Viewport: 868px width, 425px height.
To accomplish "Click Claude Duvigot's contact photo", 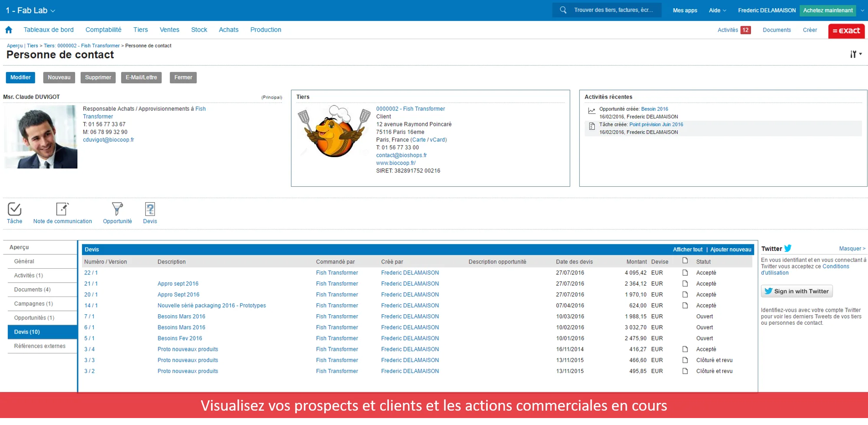I will [x=41, y=137].
